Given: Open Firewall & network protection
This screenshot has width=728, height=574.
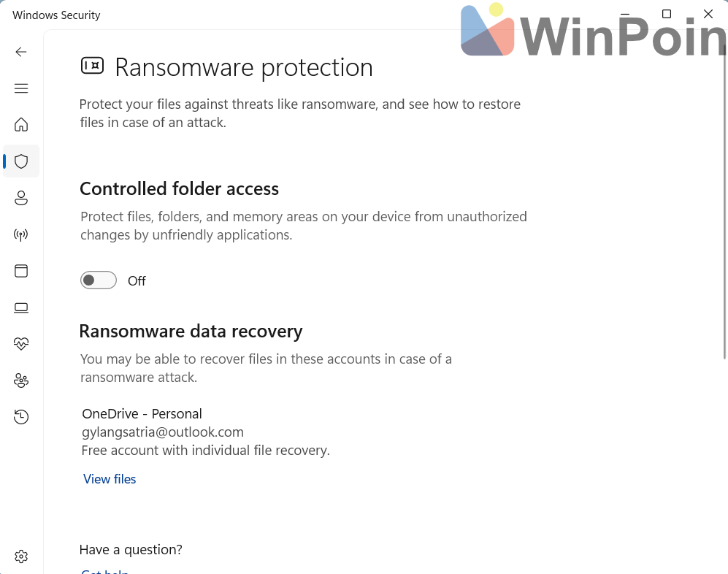Looking at the screenshot, I should click(21, 234).
